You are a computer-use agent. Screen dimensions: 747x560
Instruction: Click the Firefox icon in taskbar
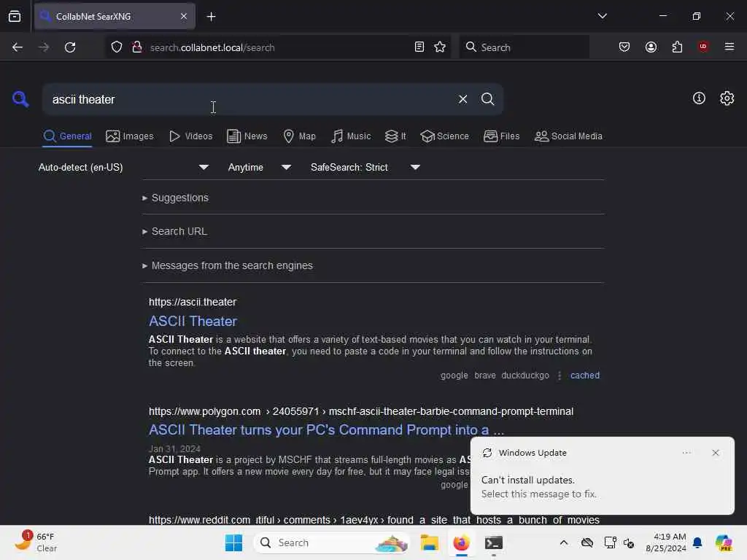coord(461,542)
